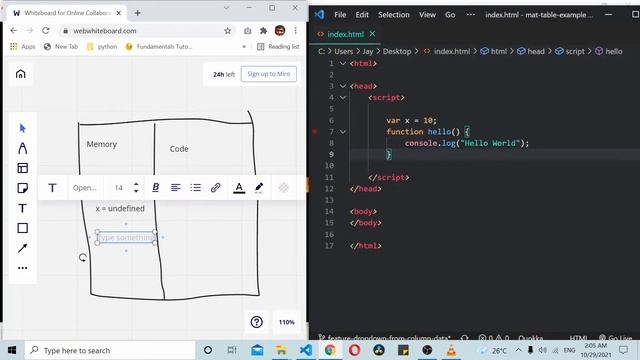The image size is (640, 360).
Task: Toggle bulleted list formatting
Action: click(x=196, y=187)
